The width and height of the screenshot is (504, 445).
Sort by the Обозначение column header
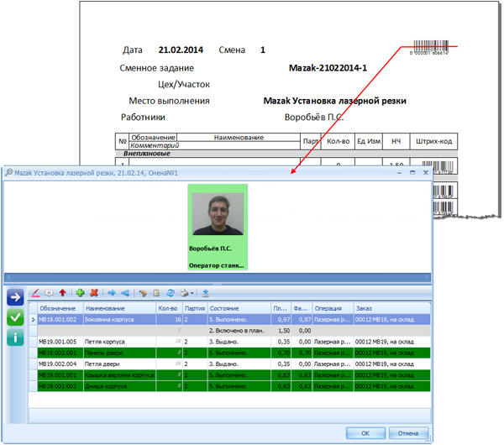(x=60, y=308)
